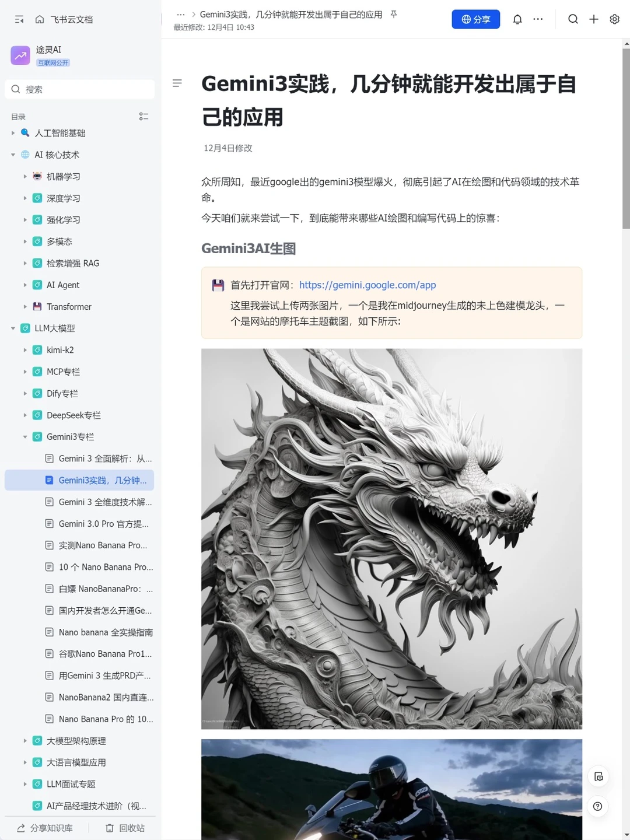Click the motorcycle image
630x840 pixels.
[391, 789]
